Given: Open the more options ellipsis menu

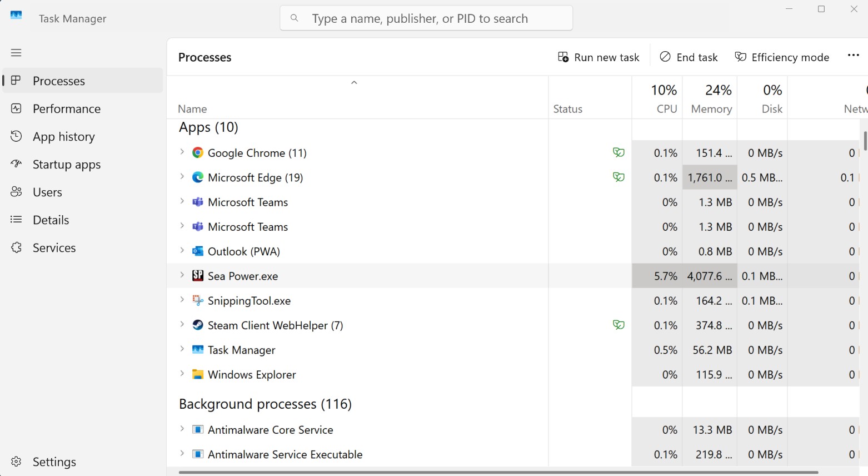Looking at the screenshot, I should point(854,55).
